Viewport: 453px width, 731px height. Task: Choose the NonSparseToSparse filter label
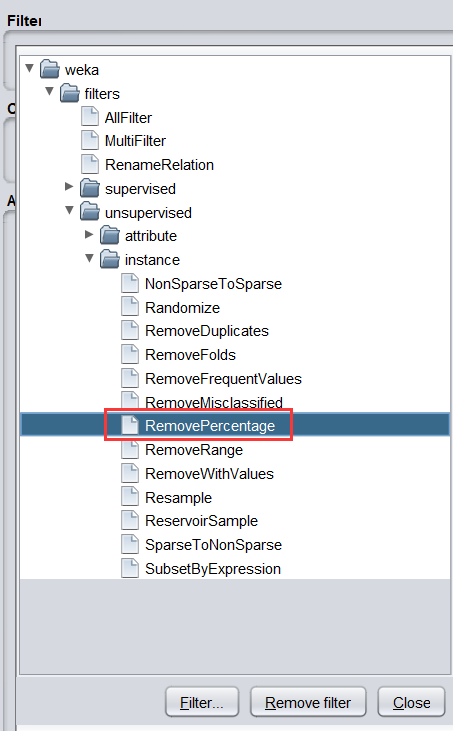tap(213, 283)
